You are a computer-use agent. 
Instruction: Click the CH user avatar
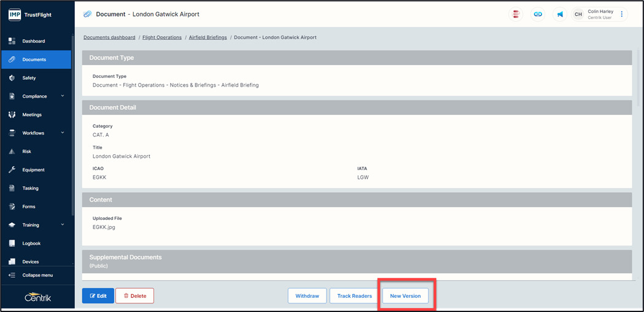click(578, 14)
